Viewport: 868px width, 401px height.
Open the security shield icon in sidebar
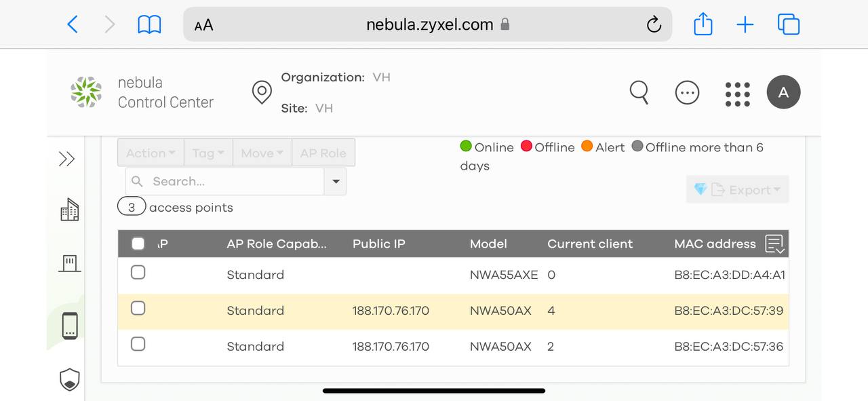coord(70,380)
